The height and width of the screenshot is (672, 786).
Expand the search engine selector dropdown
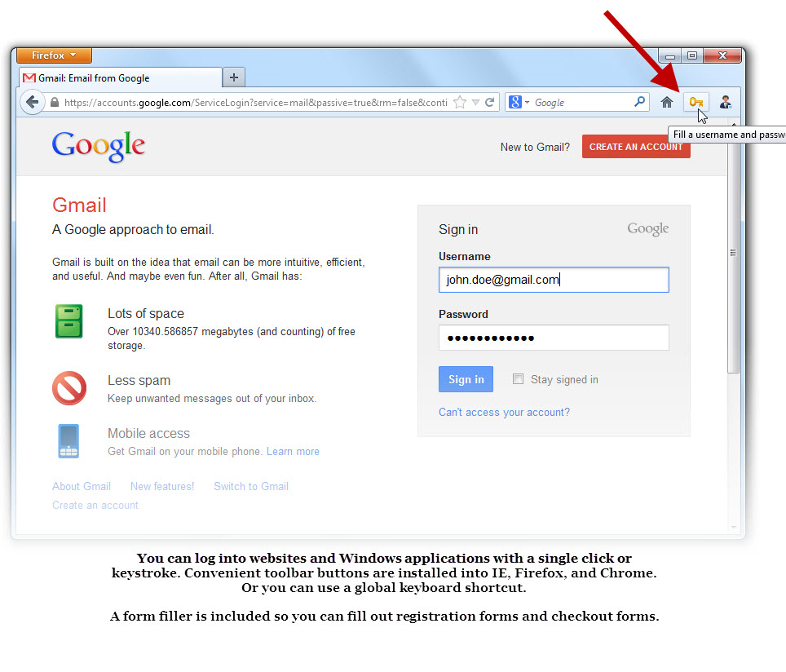[x=519, y=102]
